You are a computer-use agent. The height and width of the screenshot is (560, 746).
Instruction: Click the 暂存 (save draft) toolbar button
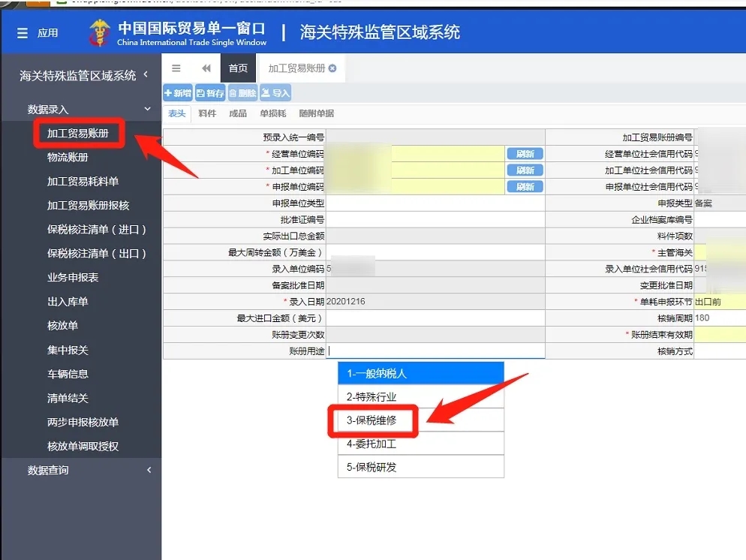click(x=210, y=93)
